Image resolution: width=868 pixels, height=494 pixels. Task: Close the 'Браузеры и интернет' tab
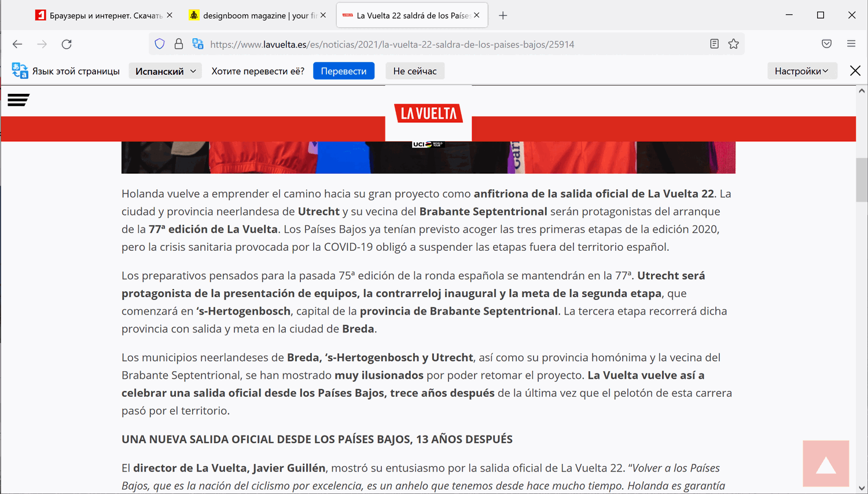(x=170, y=16)
